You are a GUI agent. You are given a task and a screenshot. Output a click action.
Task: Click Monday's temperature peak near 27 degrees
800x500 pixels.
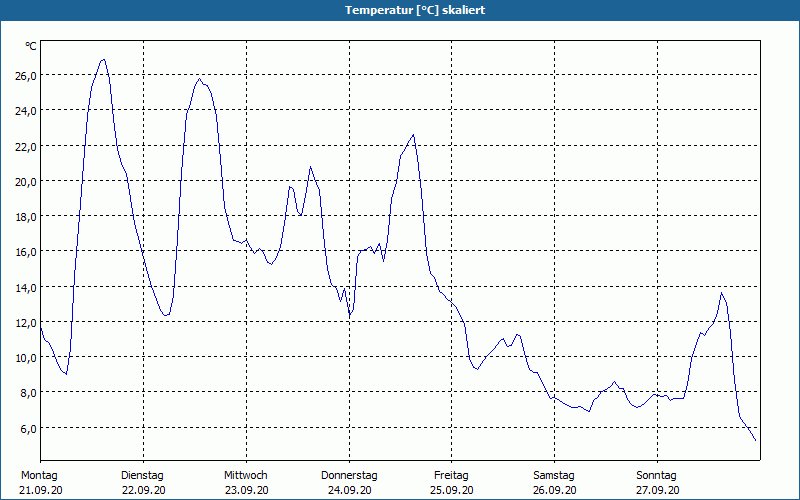[104, 60]
